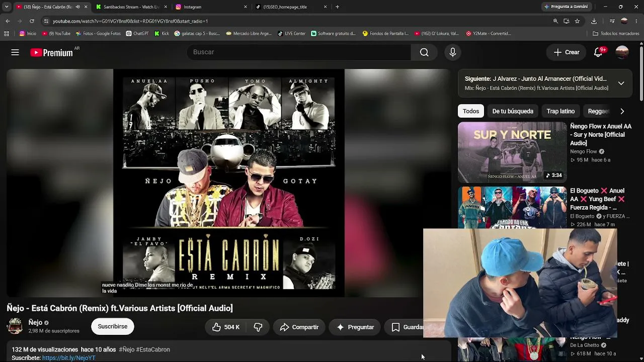Open the Kick bookmark
The height and width of the screenshot is (362, 644).
162,34
